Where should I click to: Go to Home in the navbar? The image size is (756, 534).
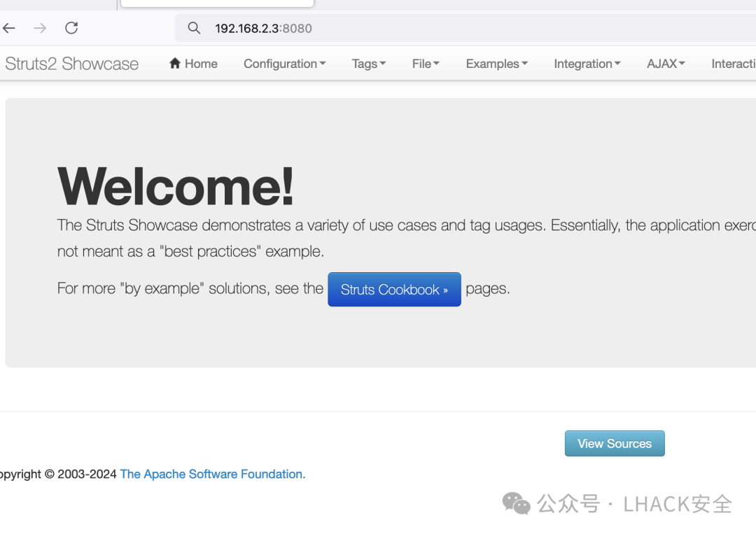click(x=193, y=64)
